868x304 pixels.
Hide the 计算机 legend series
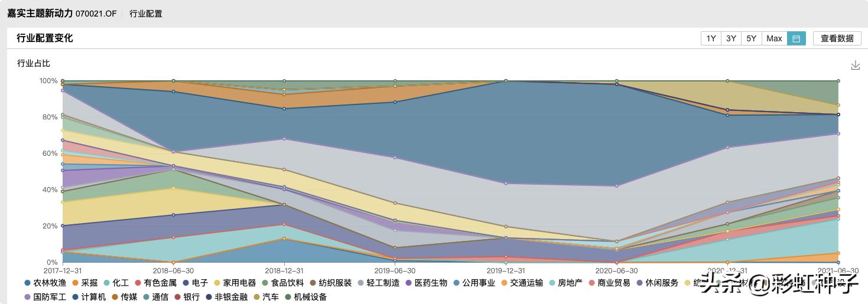click(x=89, y=297)
